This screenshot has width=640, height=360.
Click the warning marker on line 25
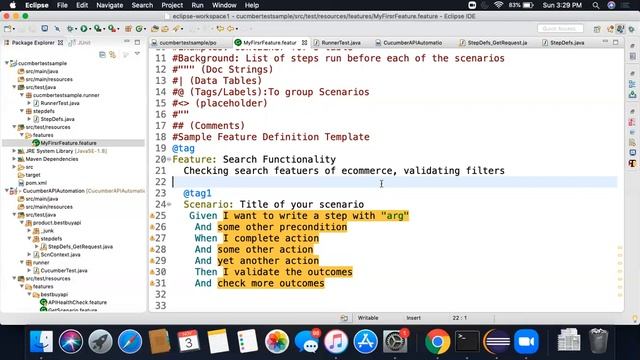(152, 216)
